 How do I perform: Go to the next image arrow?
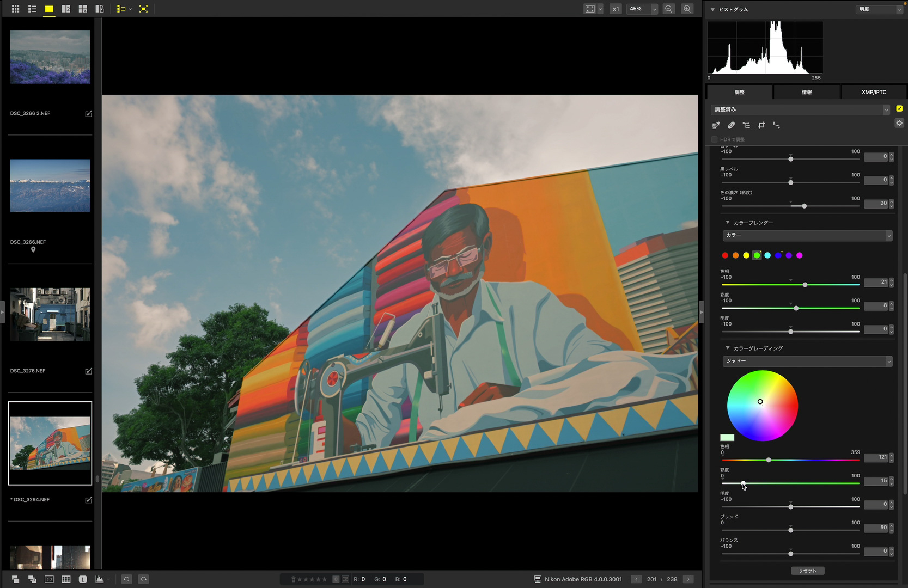(x=688, y=579)
